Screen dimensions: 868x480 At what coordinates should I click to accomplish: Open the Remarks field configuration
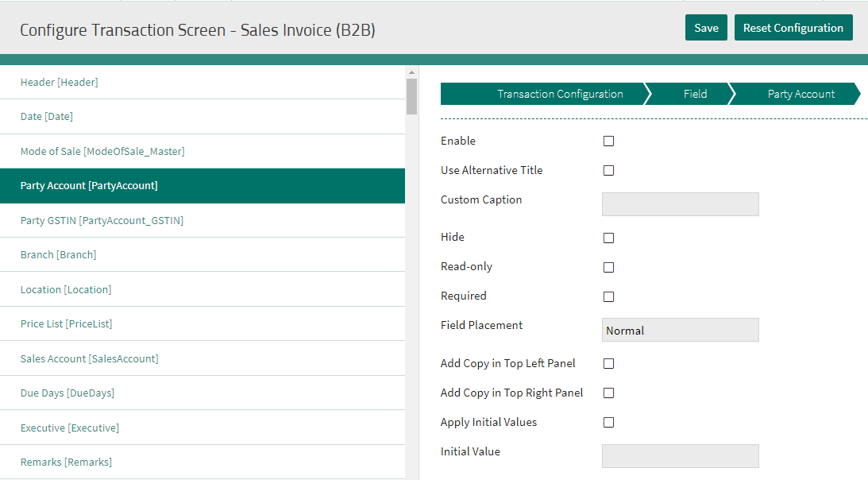click(x=67, y=462)
